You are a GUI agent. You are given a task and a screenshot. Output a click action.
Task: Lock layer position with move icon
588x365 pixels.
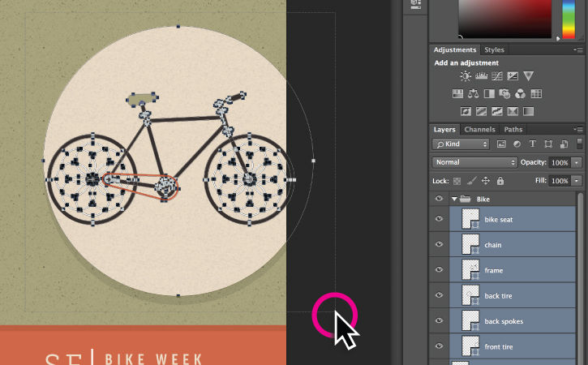click(486, 181)
